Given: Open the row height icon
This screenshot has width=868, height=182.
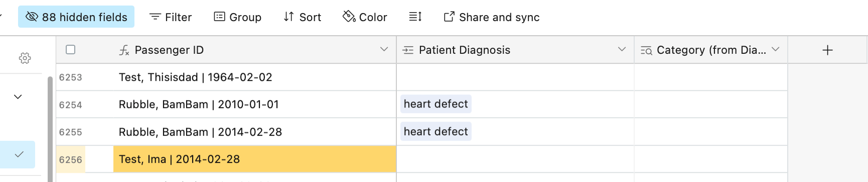Looking at the screenshot, I should [x=415, y=17].
